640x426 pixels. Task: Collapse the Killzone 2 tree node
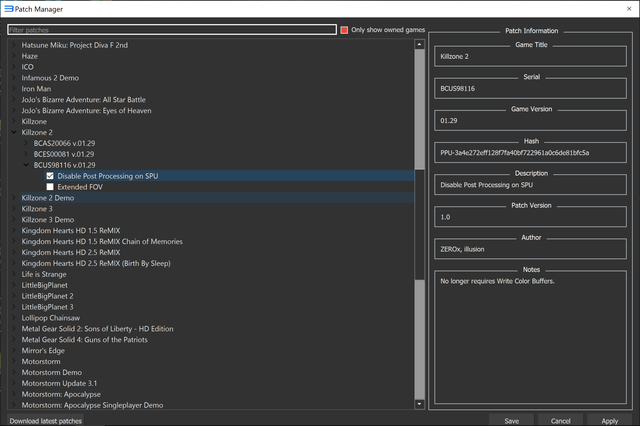(x=14, y=132)
